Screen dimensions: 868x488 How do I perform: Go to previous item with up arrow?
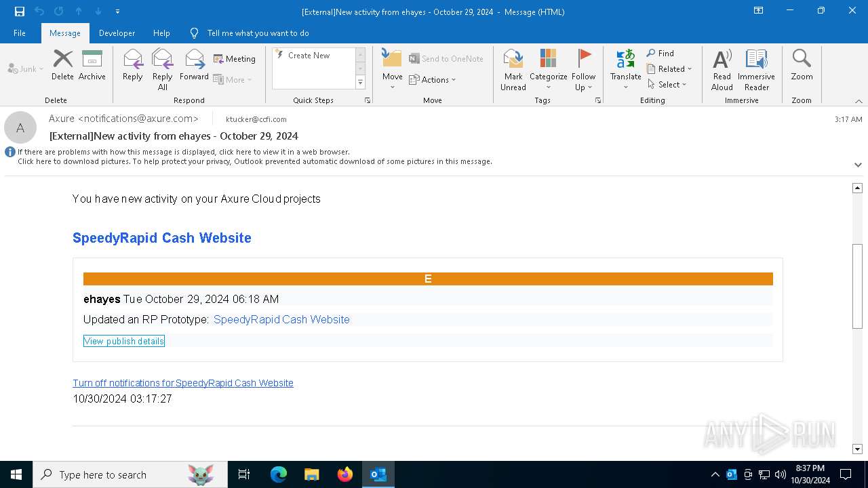pos(79,11)
